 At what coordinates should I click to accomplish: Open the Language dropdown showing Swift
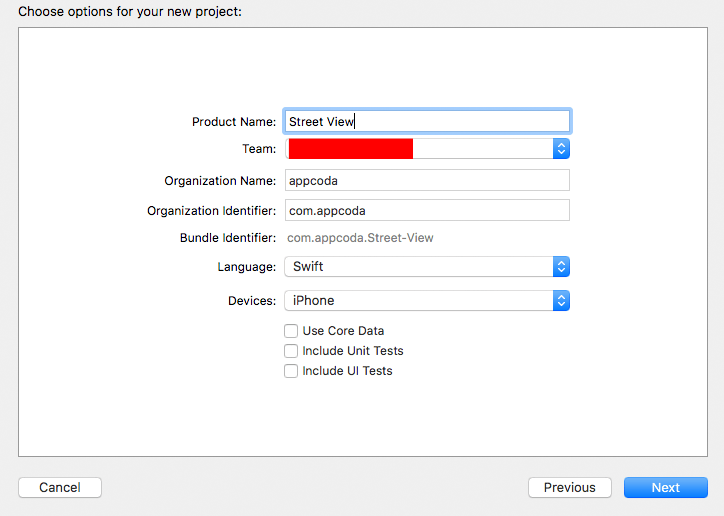pyautogui.click(x=420, y=267)
